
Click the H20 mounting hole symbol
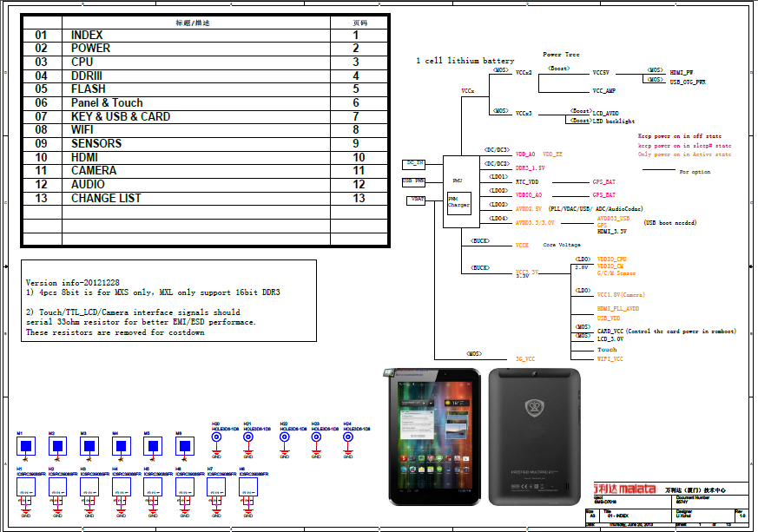[216, 438]
